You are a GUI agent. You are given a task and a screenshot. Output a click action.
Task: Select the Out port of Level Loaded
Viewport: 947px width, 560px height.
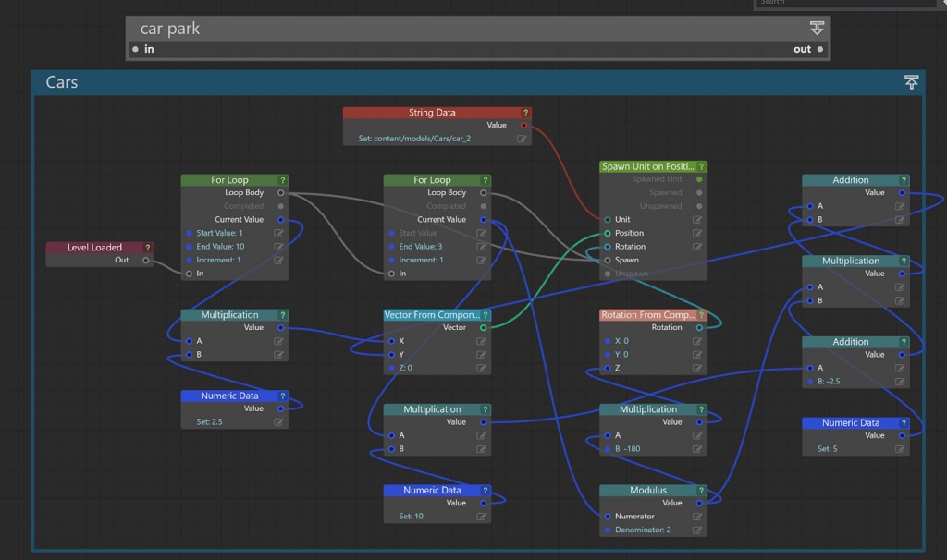[146, 260]
